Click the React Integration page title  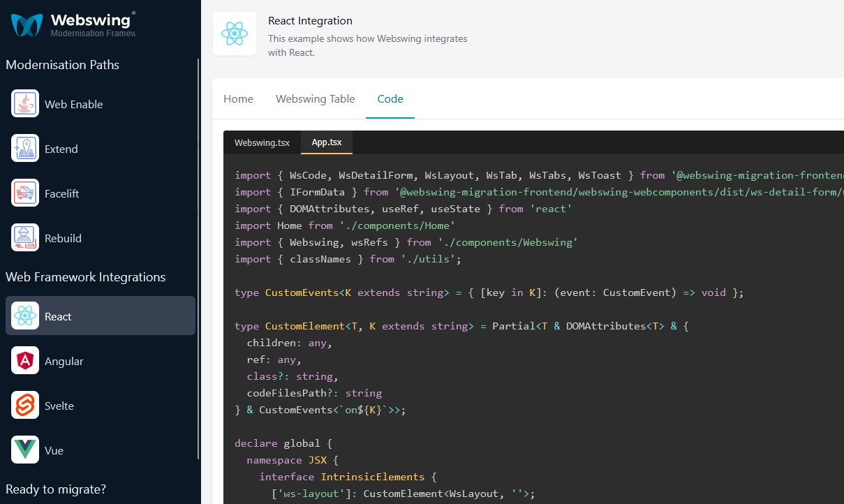(310, 21)
